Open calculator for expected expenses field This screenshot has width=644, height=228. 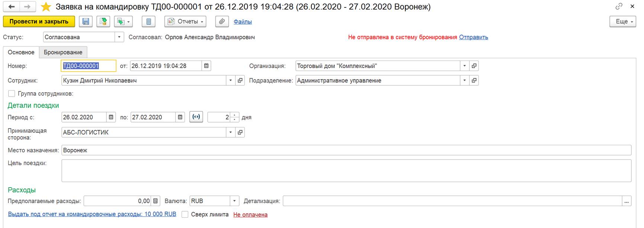pos(156,201)
